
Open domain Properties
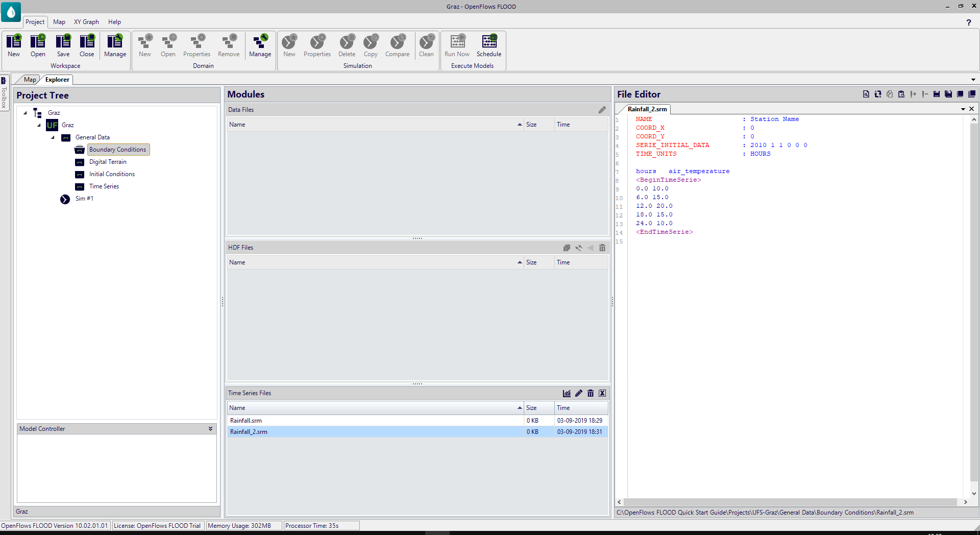pos(197,45)
